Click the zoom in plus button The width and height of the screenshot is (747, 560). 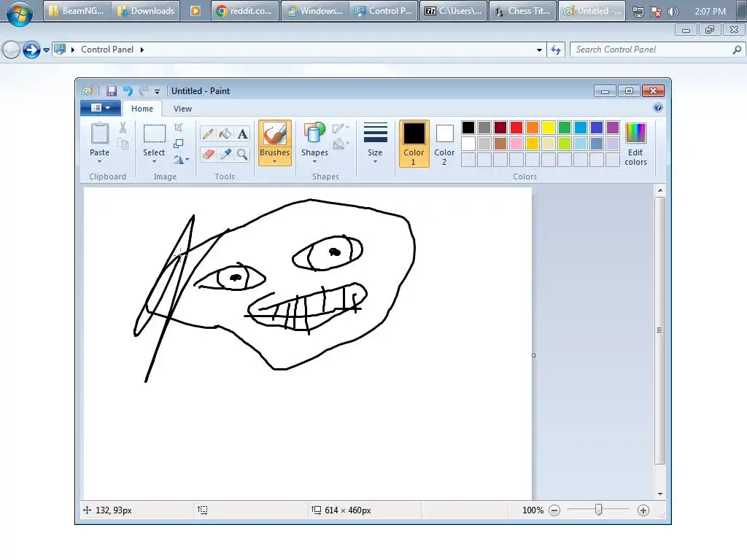643,510
